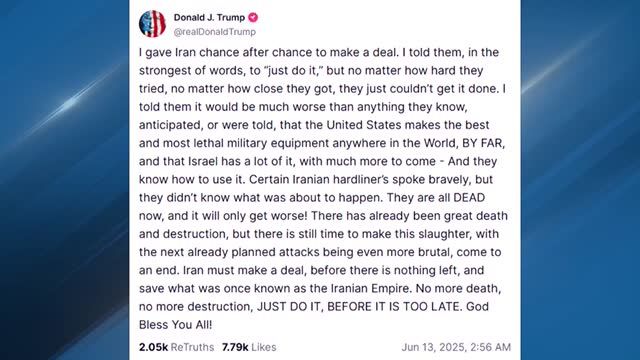Viewport: 640px width, 360px height.
Task: Click the closing line 'Bless You All!'
Action: tap(176, 324)
